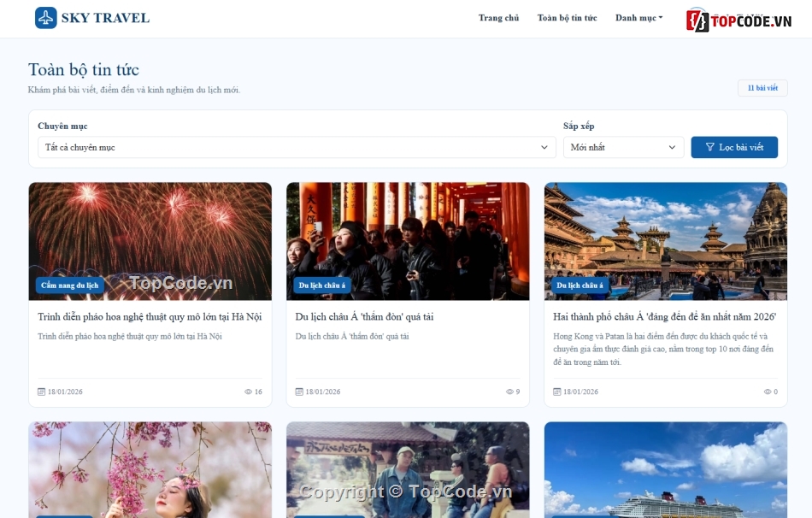Screen dimensions: 812x518
Task: Open Toàn bộ tin tức menu item
Action: click(567, 18)
